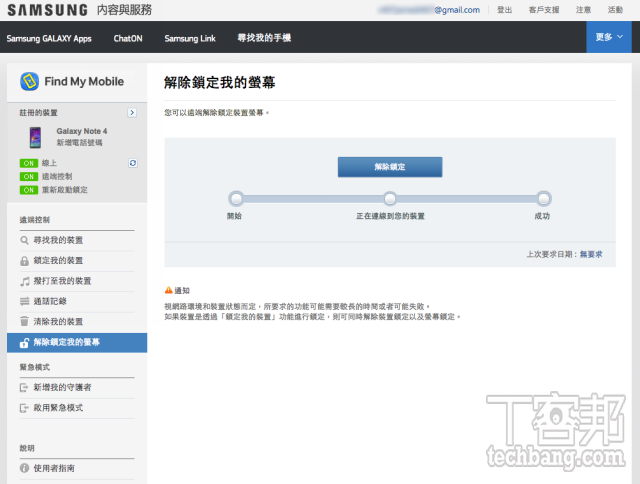Click trash icon beside 清除我的裝置
The image size is (640, 484).
[24, 322]
